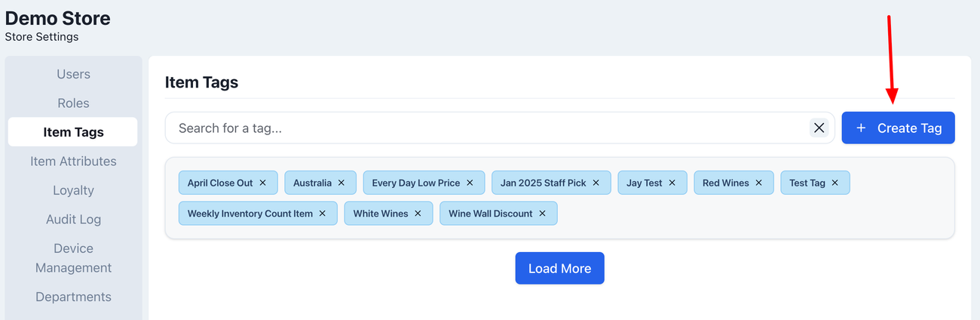View the Audit Log page
The image size is (980, 320).
(73, 220)
